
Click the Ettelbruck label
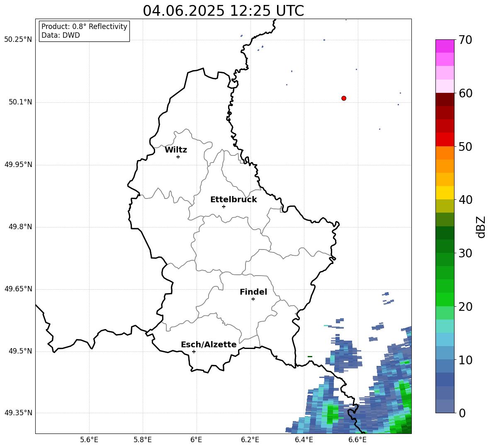(233, 200)
